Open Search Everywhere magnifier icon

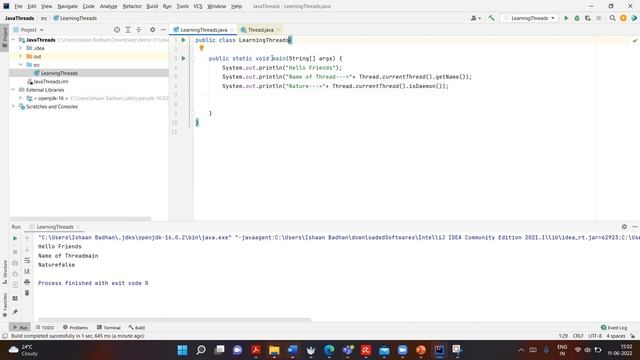[x=612, y=18]
